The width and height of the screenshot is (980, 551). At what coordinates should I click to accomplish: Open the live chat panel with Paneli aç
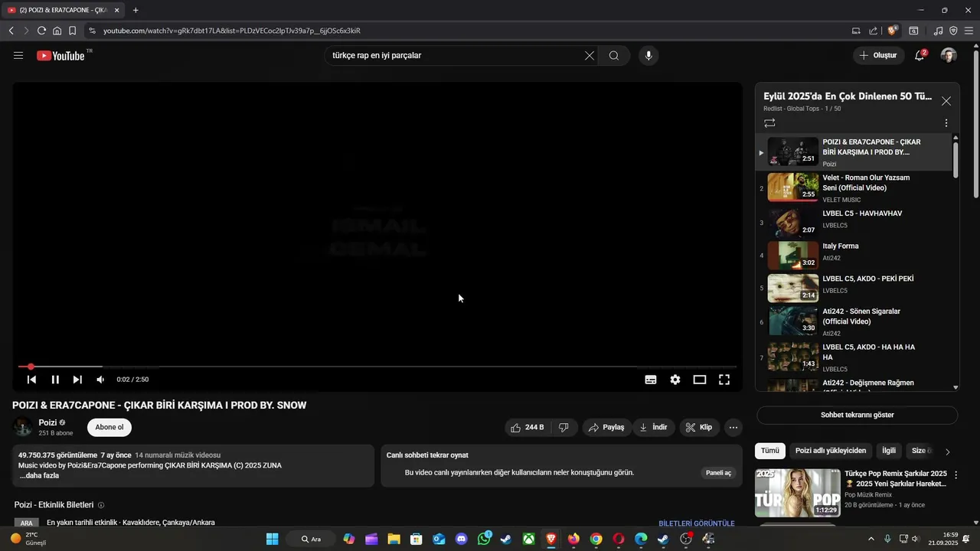point(718,473)
